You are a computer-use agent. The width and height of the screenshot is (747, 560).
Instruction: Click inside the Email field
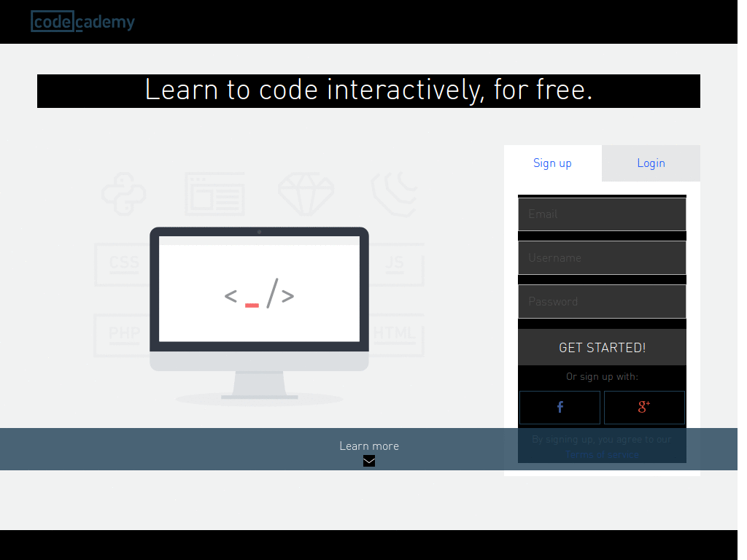[601, 214]
